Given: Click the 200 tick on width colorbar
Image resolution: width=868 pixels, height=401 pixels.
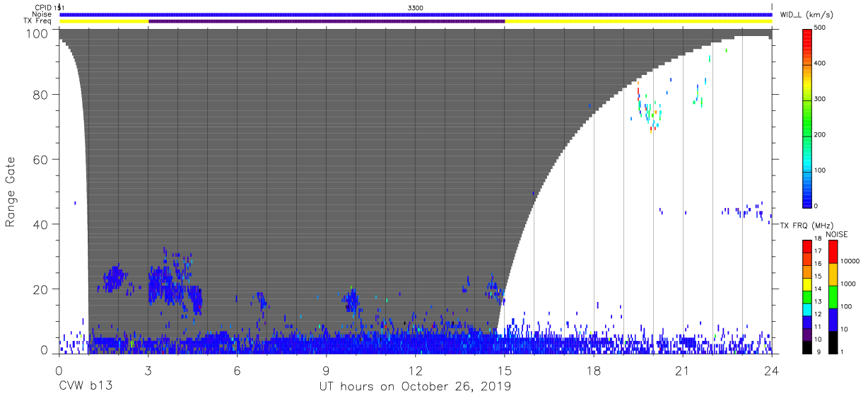Looking at the screenshot, I should pyautogui.click(x=821, y=134).
